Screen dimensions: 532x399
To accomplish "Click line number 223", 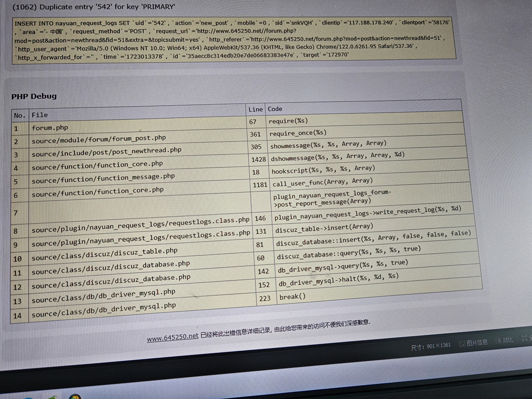I will coord(265,298).
